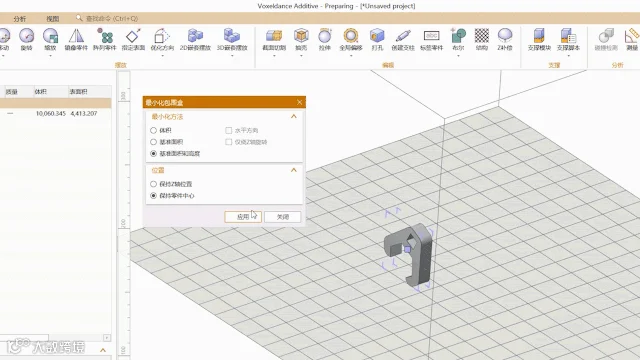
Task: Collapse the 最小化方法 section chevron
Action: 293,117
